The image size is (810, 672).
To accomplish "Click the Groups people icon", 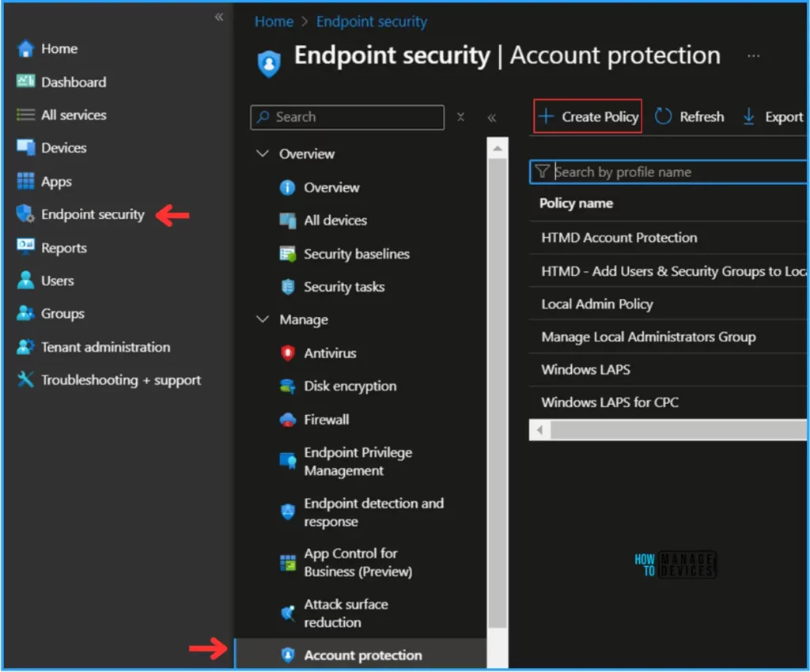I will point(25,313).
